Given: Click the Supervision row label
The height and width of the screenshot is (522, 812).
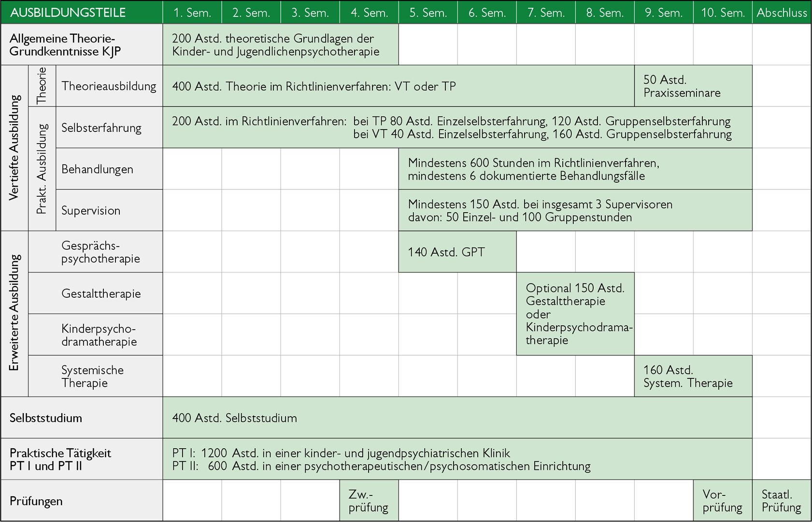Looking at the screenshot, I should click(x=91, y=211).
